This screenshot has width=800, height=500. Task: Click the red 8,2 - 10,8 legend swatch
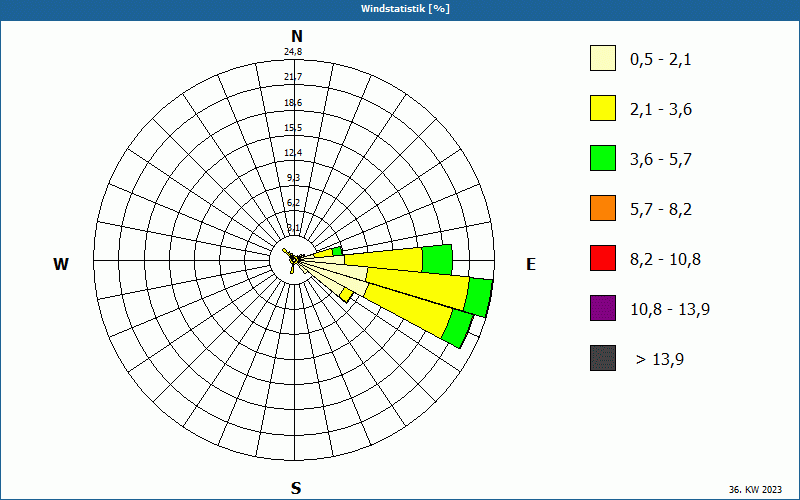(x=603, y=258)
